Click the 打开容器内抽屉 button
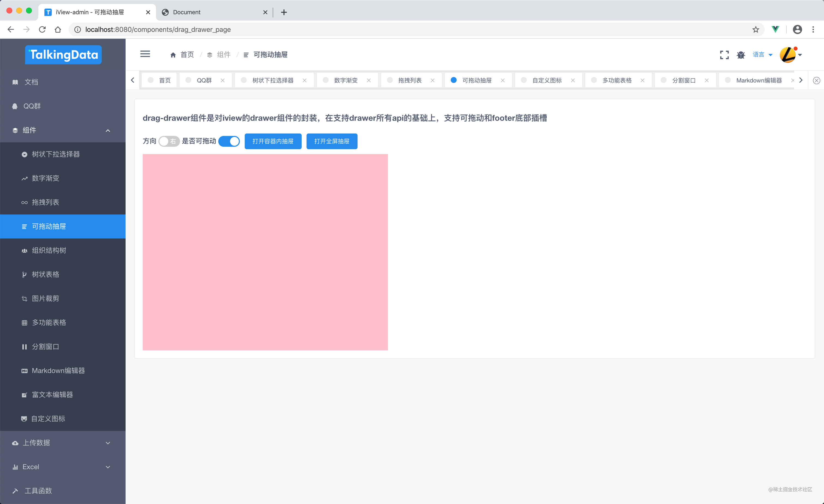 (x=273, y=141)
